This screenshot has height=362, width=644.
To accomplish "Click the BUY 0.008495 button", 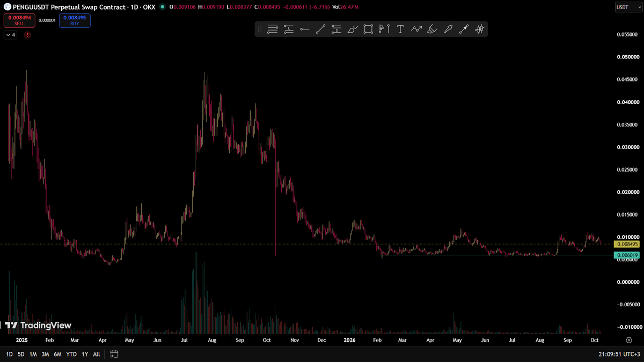I will [75, 20].
